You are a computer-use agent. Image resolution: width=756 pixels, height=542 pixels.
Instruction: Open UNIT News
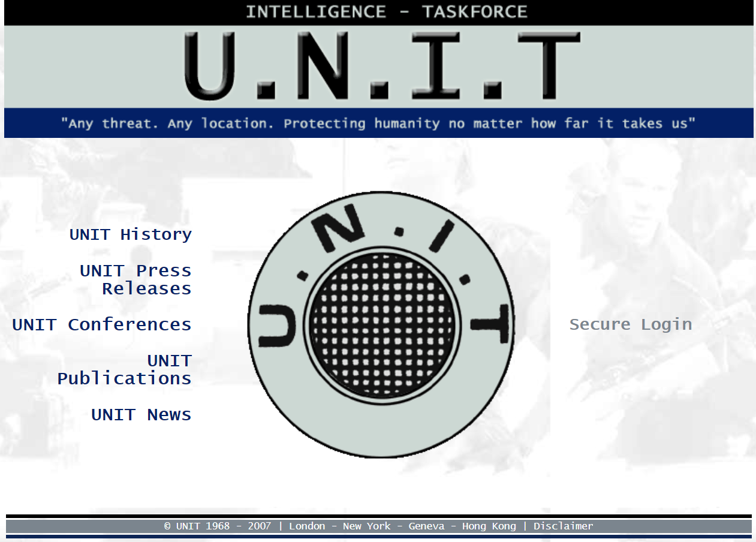(x=141, y=414)
